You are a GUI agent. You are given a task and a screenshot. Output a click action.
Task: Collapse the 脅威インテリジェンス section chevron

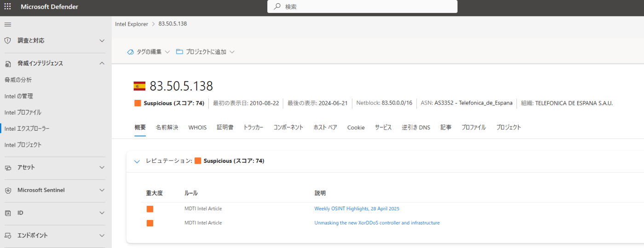102,63
